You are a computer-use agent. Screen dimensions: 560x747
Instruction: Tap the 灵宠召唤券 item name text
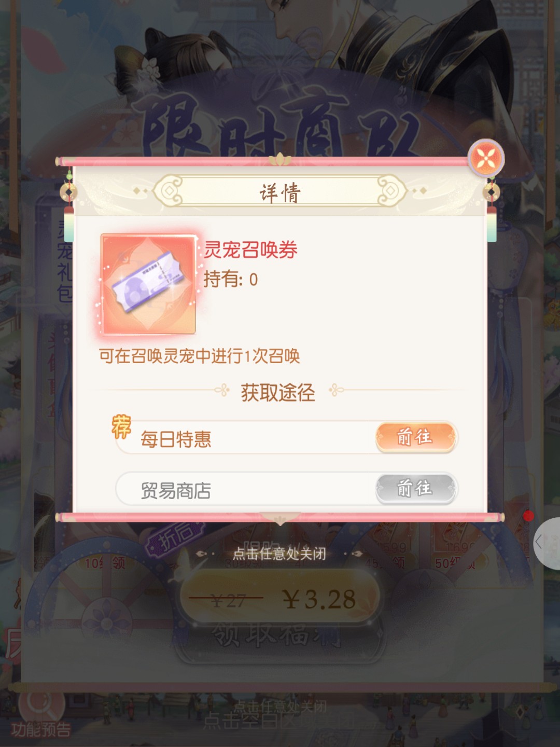[x=250, y=250]
